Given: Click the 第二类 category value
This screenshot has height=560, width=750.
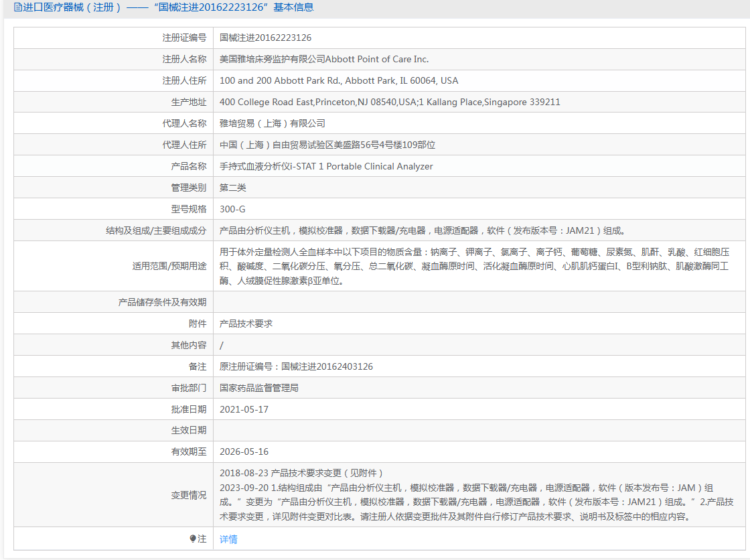Looking at the screenshot, I should 233,188.
